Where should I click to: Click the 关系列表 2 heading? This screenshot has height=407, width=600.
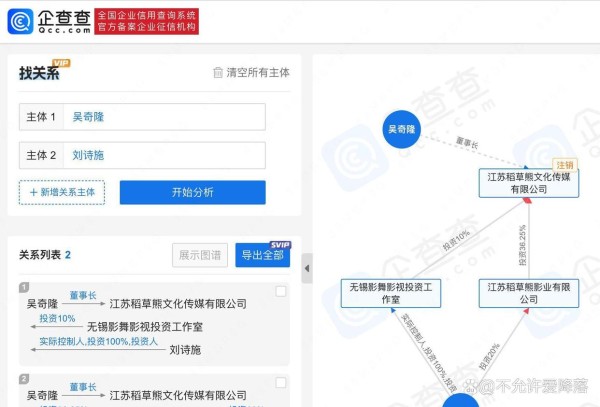point(45,255)
